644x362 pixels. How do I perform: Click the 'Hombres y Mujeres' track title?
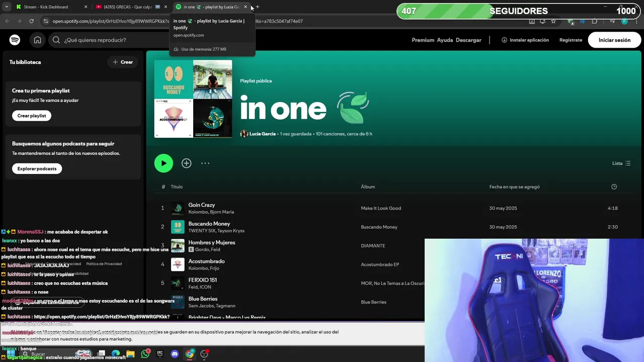211,242
